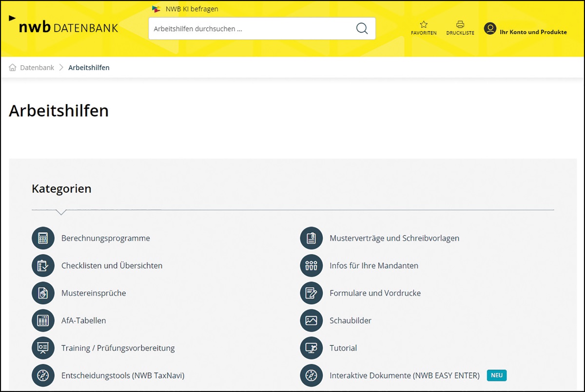Open Interaktive Dokumente (NWB EASY ENTER)
The height and width of the screenshot is (392, 585).
tap(404, 375)
